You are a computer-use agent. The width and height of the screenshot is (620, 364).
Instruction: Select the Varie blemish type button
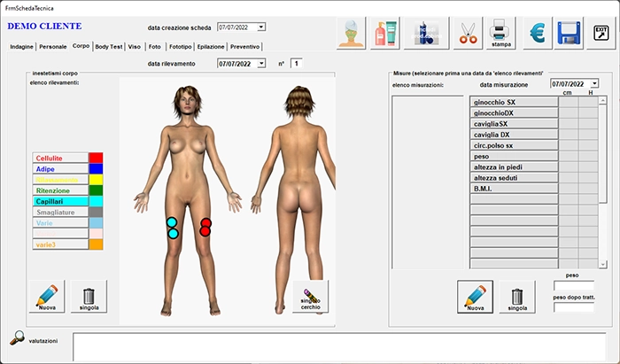[x=60, y=223]
